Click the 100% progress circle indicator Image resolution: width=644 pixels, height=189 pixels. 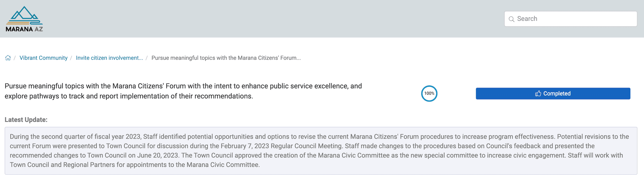[429, 94]
